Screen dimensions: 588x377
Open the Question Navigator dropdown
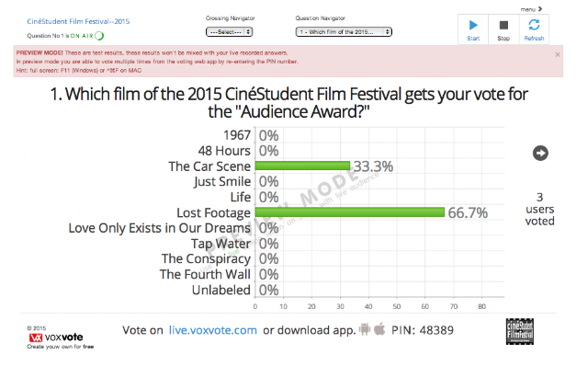click(344, 32)
